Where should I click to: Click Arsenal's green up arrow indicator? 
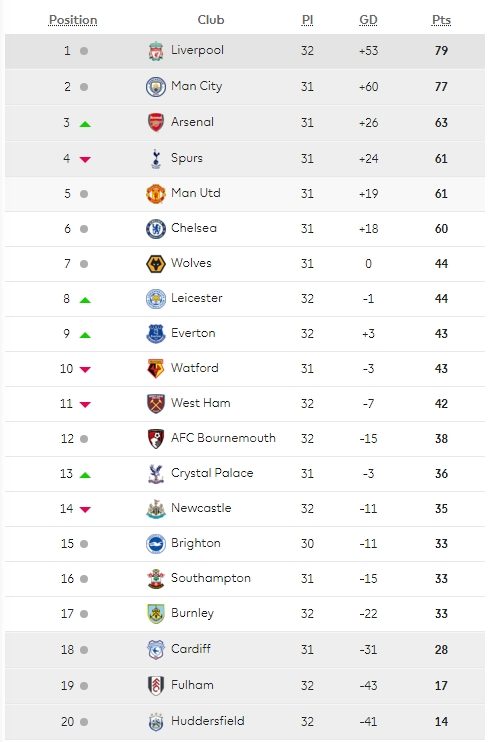(85, 124)
